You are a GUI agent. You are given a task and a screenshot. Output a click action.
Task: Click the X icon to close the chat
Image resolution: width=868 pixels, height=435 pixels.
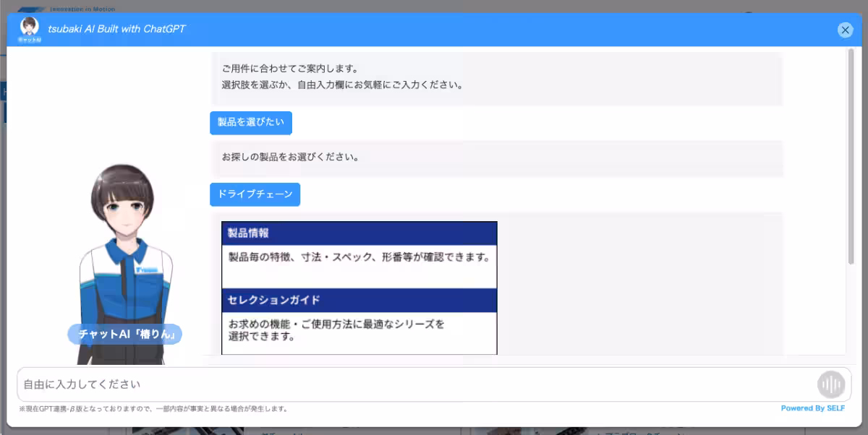tap(845, 30)
